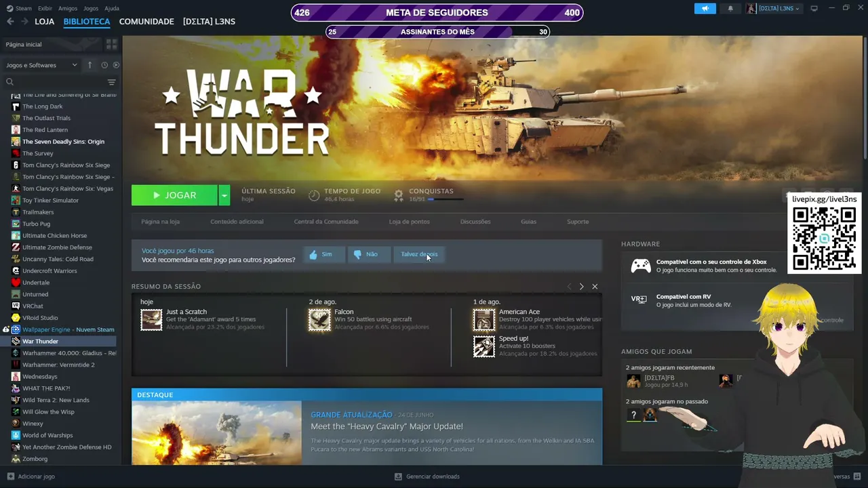The height and width of the screenshot is (488, 868).
Task: Open the Steam announcements megaphone button
Action: [x=705, y=8]
